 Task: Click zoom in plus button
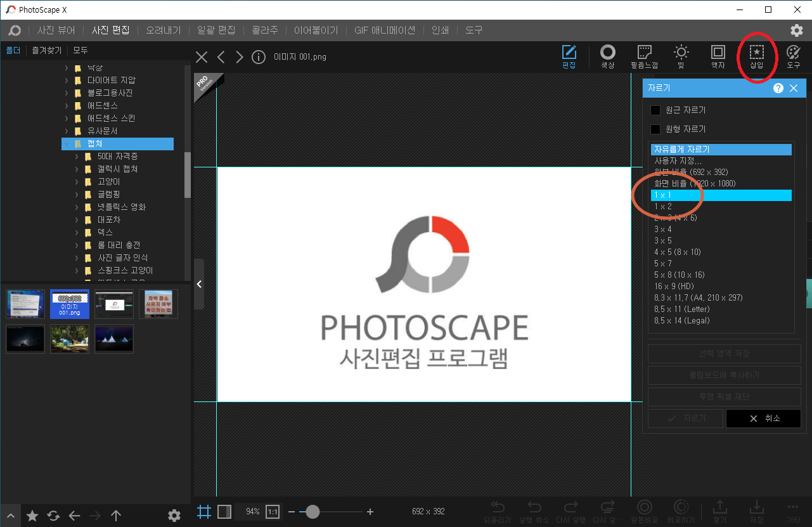click(370, 512)
